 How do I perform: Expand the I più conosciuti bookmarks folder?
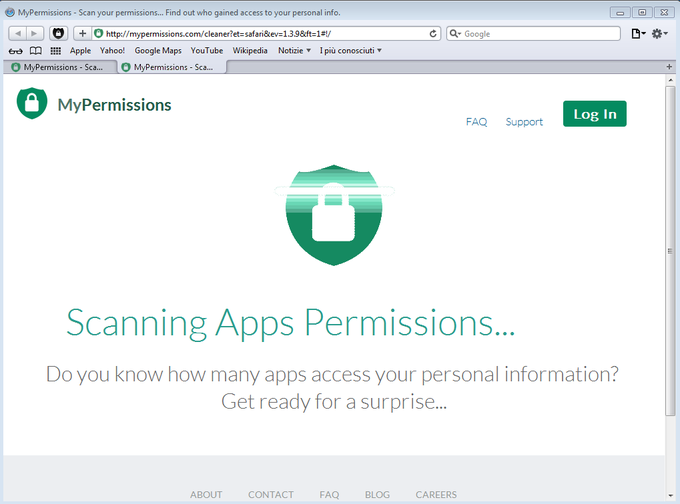point(350,51)
